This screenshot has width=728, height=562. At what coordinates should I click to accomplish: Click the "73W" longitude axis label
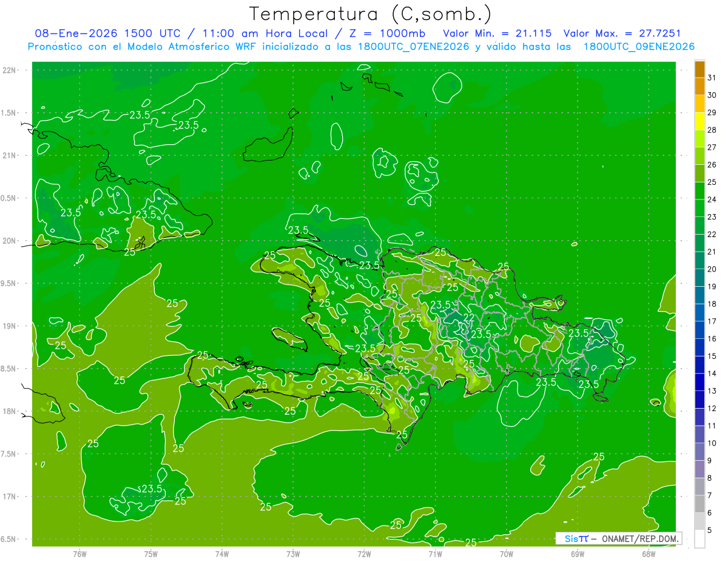click(x=293, y=554)
